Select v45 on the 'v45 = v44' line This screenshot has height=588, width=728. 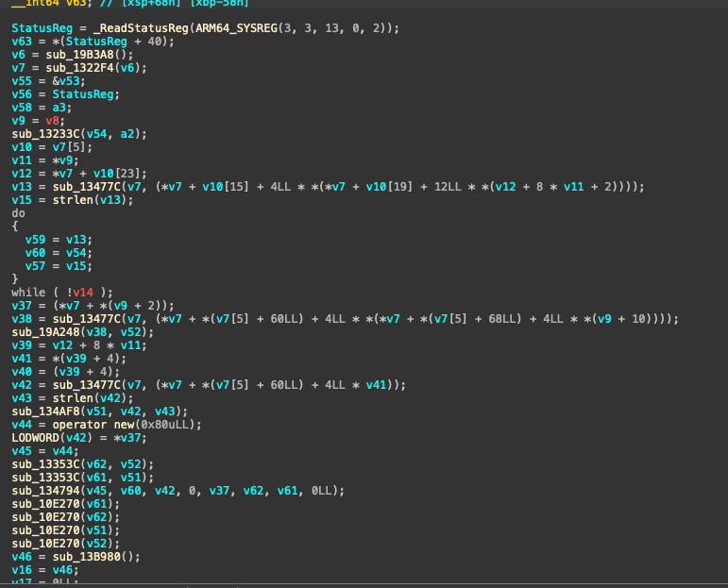pyautogui.click(x=22, y=451)
